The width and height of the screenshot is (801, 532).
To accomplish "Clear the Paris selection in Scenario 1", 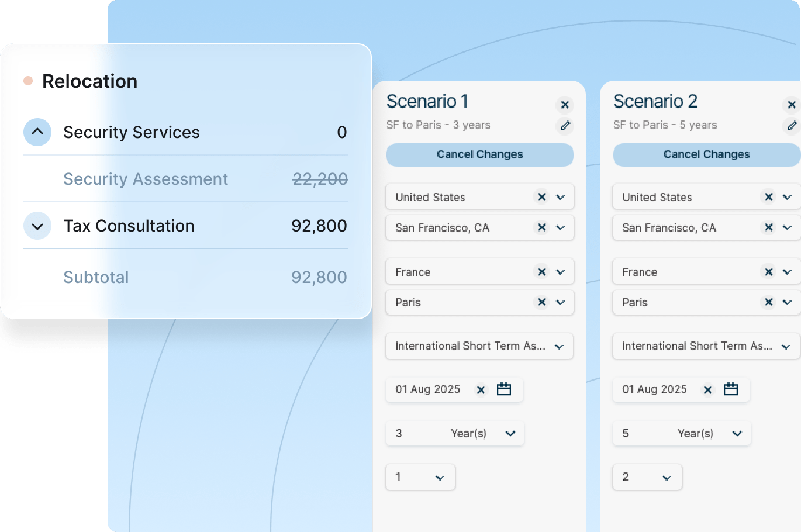I will 541,303.
